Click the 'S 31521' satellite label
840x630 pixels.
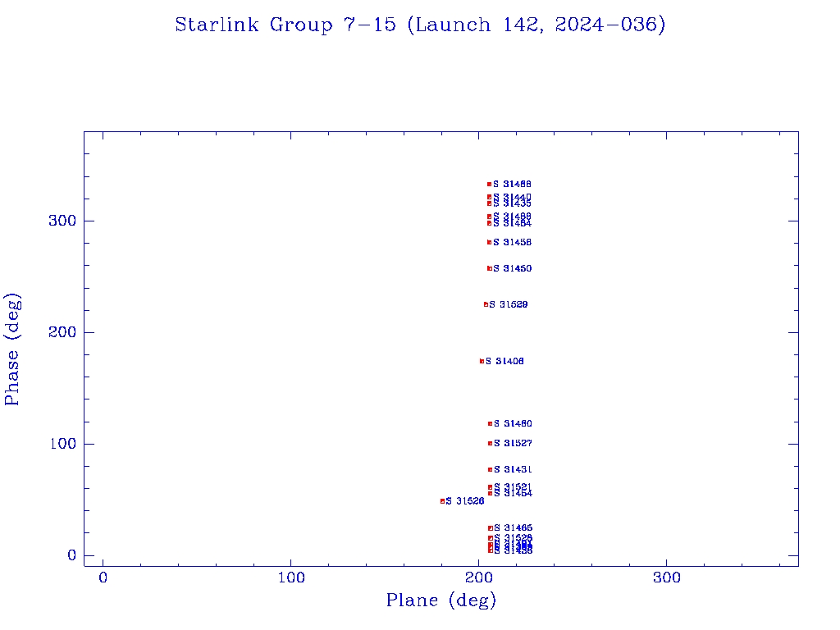514,487
